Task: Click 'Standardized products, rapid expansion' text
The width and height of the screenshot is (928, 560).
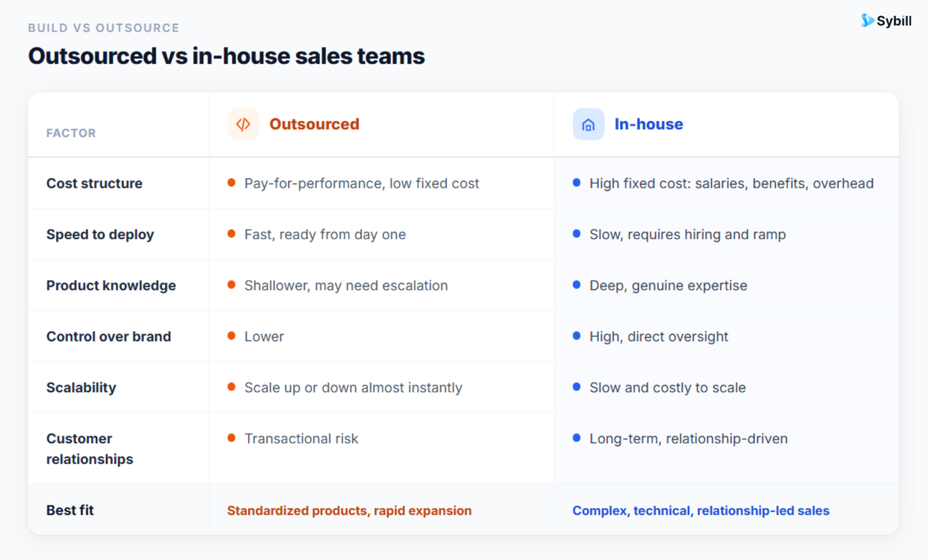Action: 349,511
